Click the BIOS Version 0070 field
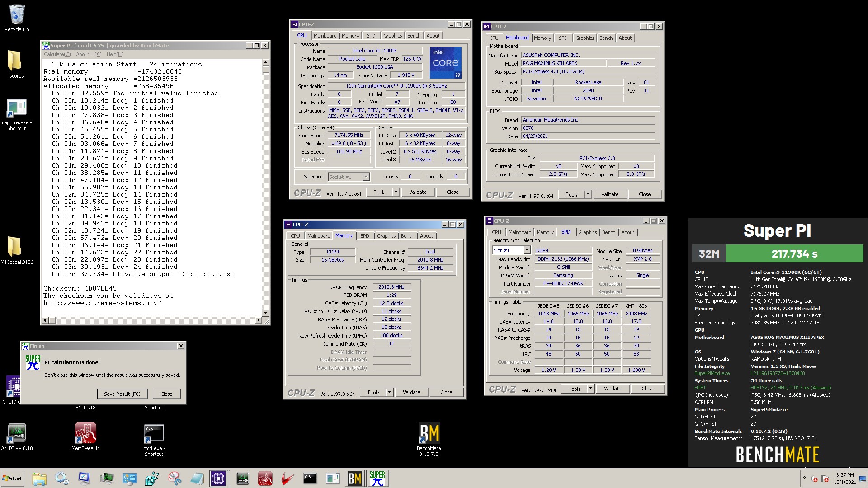868x488 pixels. click(588, 128)
